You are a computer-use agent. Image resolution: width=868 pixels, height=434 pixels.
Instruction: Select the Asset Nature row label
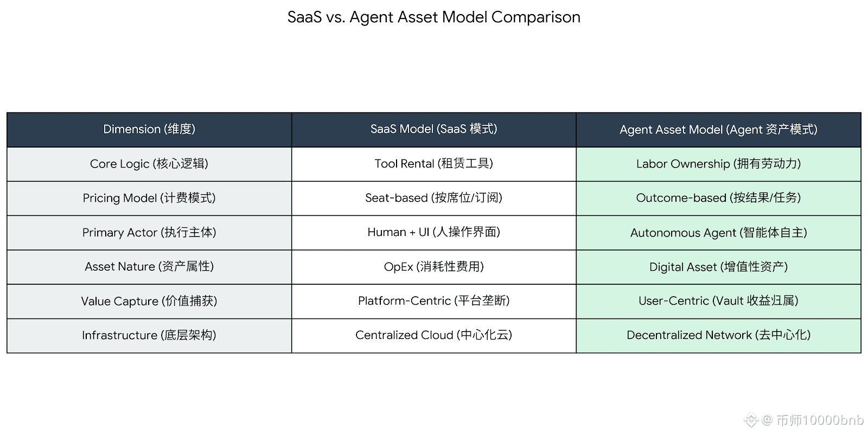[x=149, y=267]
